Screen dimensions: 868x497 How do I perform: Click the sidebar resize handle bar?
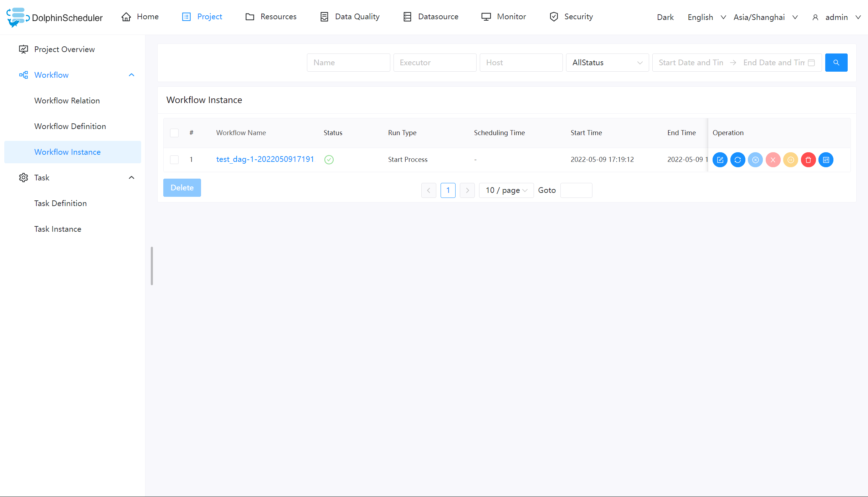click(x=152, y=266)
